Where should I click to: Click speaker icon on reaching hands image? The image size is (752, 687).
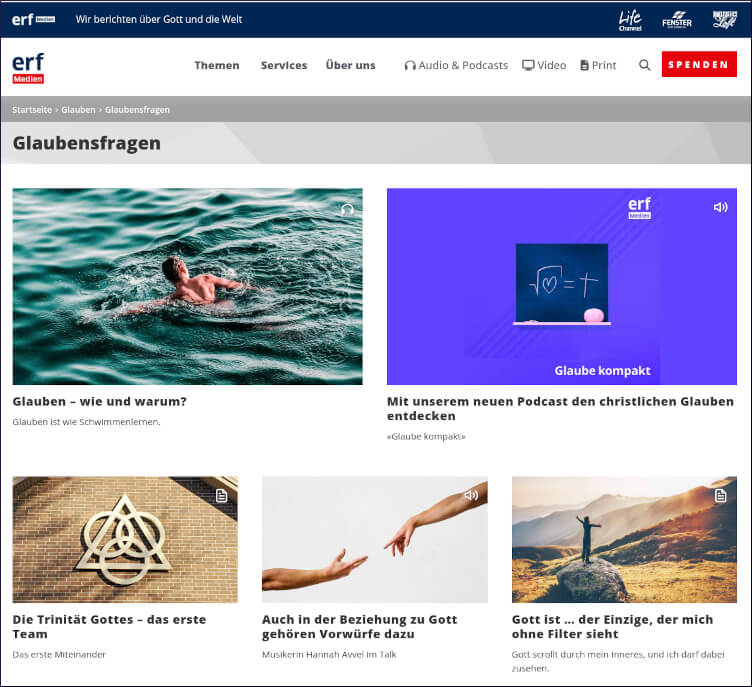pyautogui.click(x=471, y=495)
